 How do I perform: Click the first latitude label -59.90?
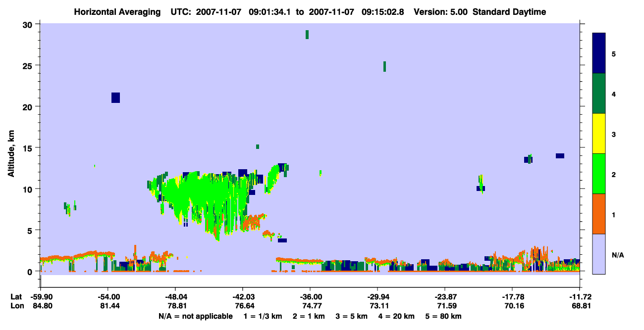coord(40,297)
